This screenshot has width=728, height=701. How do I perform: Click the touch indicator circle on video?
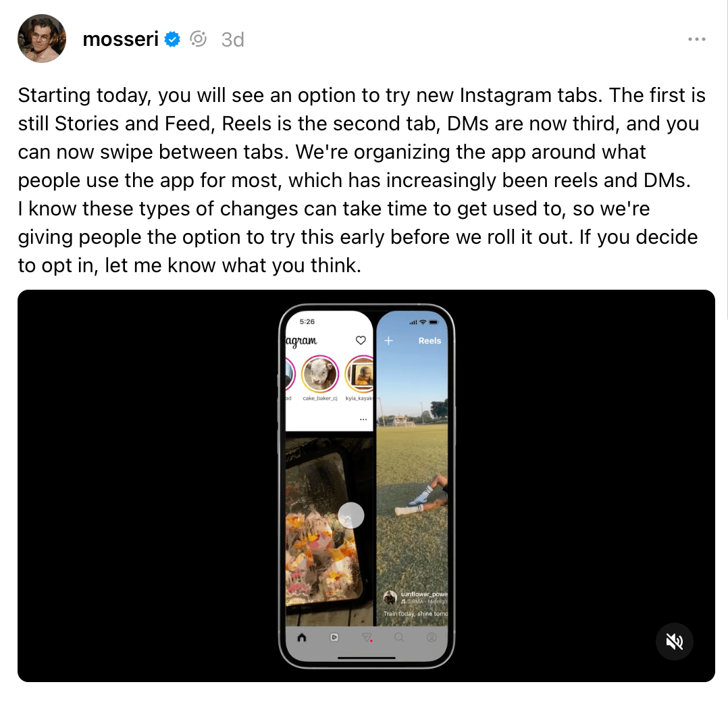(351, 515)
